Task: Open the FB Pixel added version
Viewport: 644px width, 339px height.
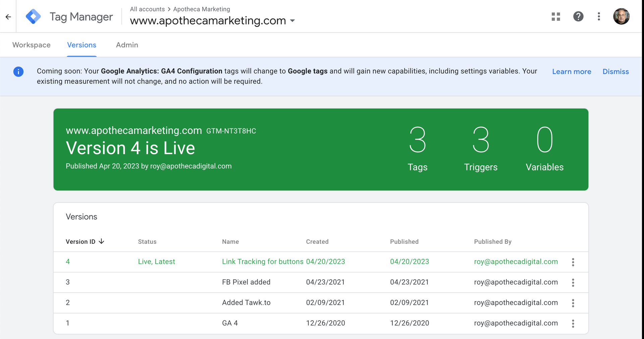Action: (246, 282)
